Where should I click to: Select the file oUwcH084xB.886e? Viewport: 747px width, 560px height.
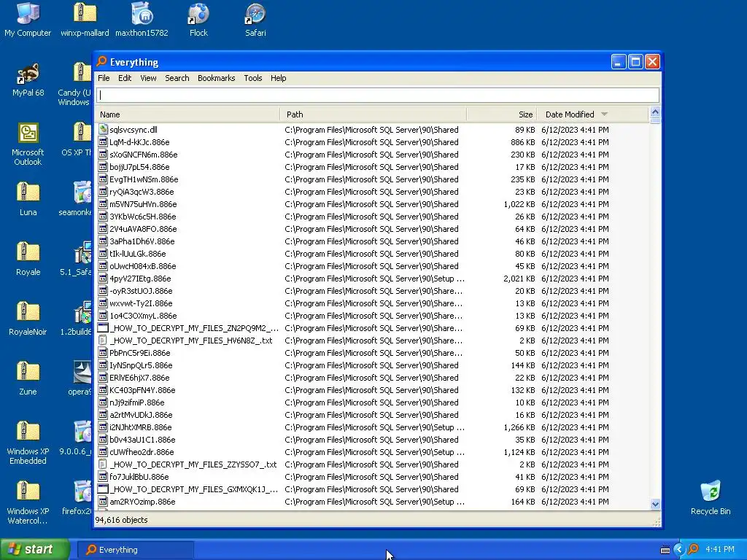[x=142, y=265]
